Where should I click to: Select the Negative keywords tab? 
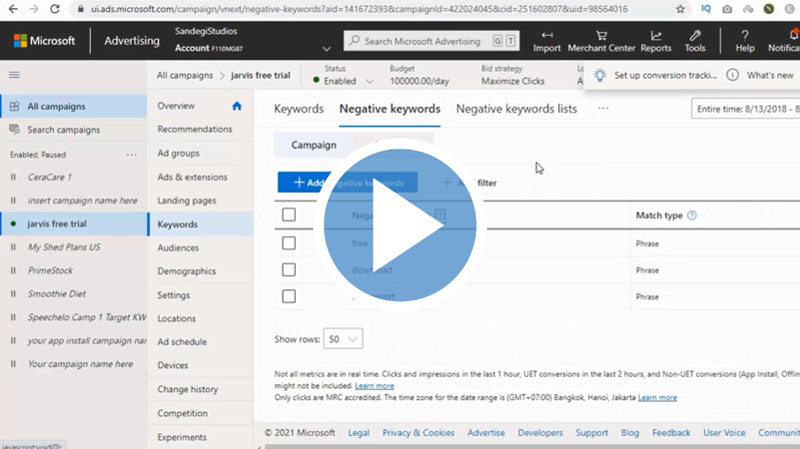pyautogui.click(x=390, y=109)
